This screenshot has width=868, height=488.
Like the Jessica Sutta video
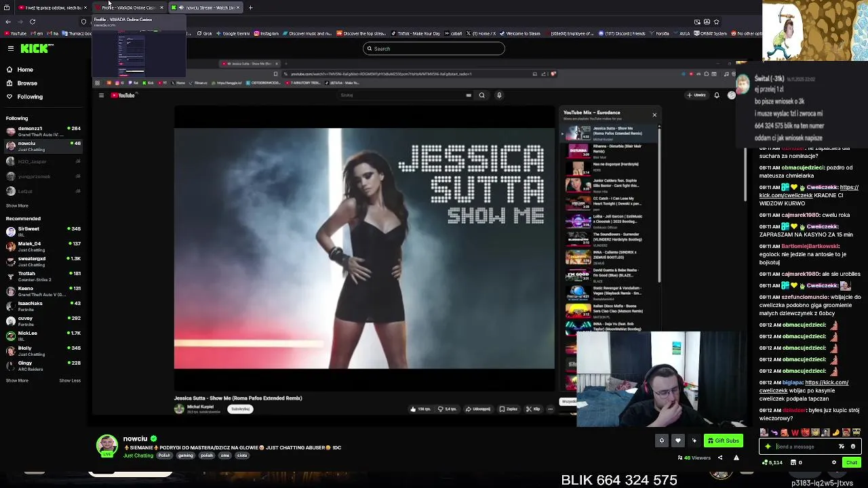pos(421,409)
